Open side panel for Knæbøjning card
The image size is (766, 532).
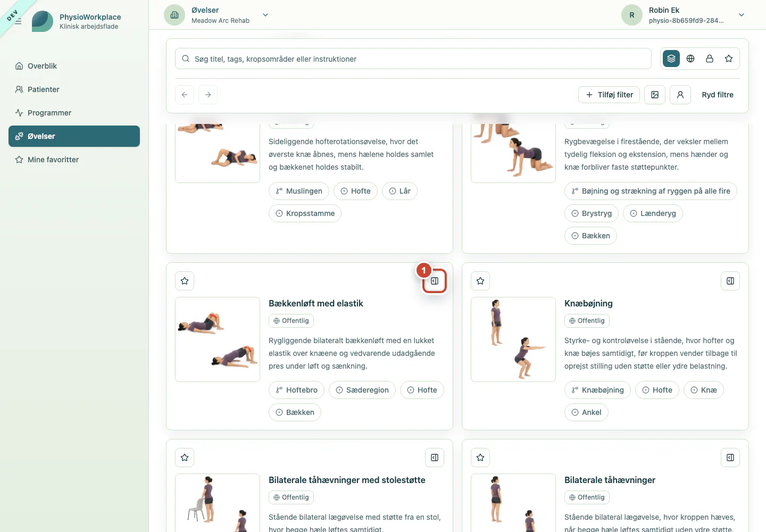click(x=730, y=281)
